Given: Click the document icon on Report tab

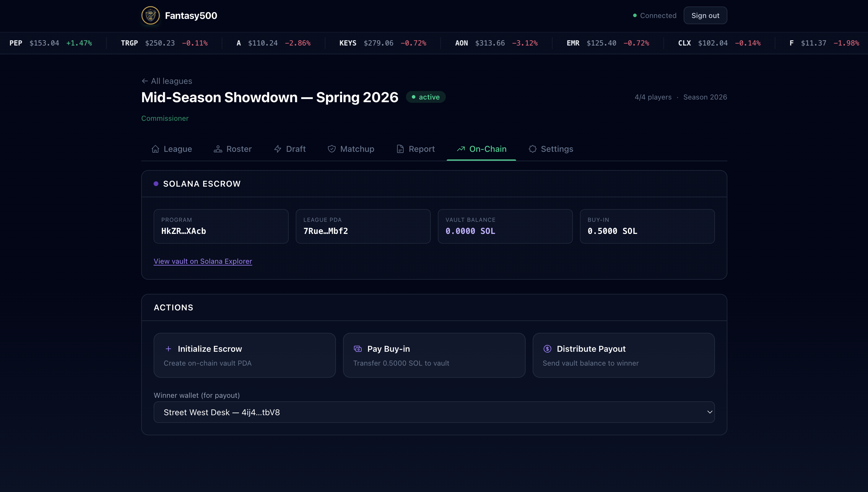Looking at the screenshot, I should (x=400, y=149).
